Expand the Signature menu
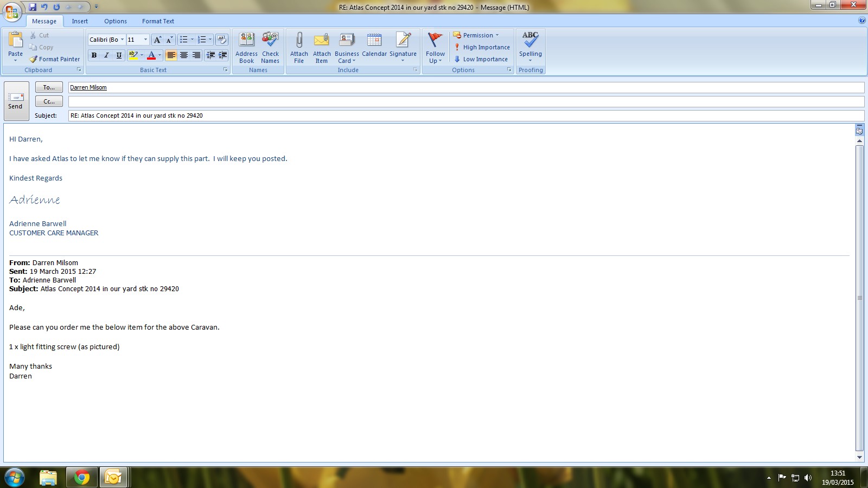This screenshot has width=868, height=488. (403, 48)
